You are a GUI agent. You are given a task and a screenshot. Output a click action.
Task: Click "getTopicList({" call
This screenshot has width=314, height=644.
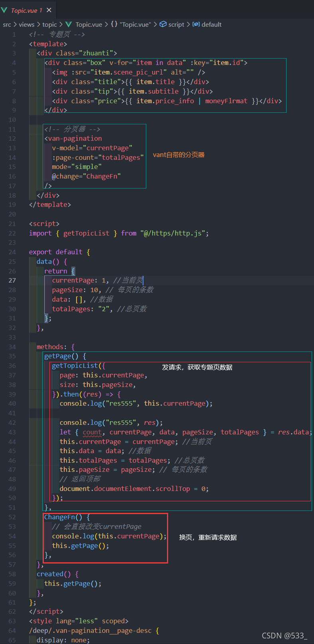click(79, 366)
